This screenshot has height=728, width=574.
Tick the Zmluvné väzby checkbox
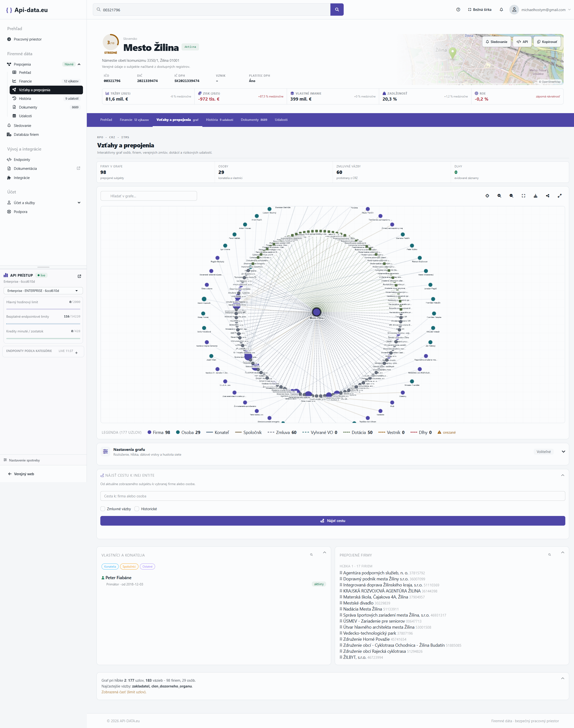click(103, 509)
